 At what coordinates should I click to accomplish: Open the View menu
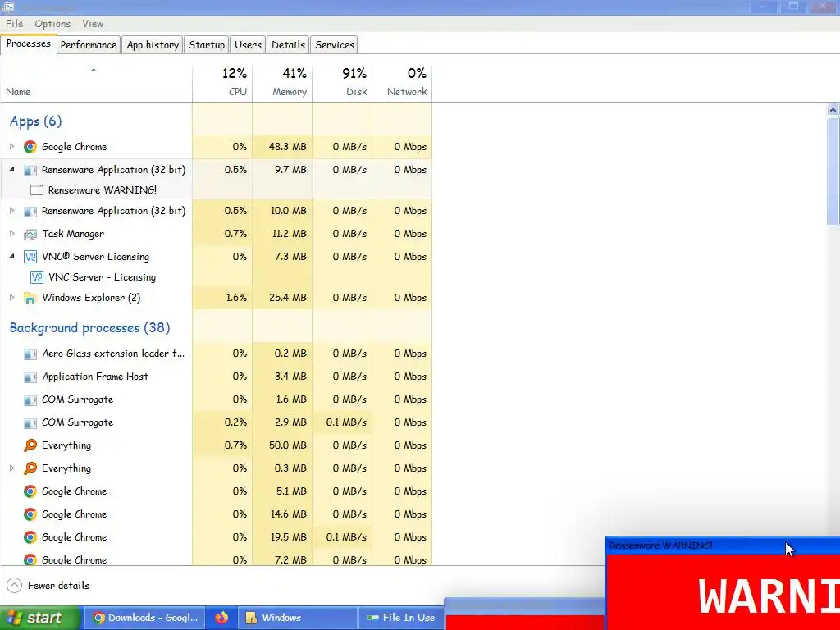93,24
